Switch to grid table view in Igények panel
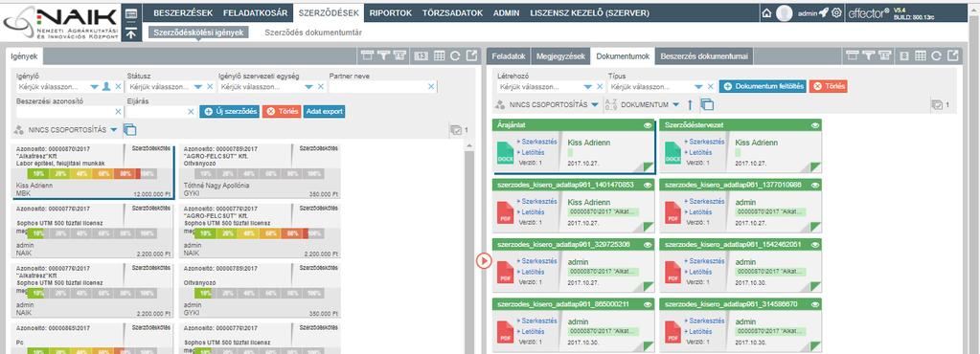The width and height of the screenshot is (980, 354). 440,56
